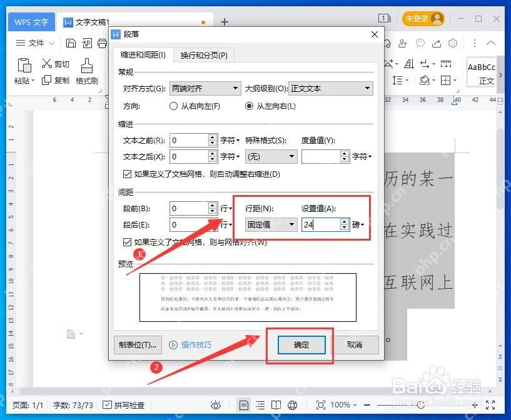
Task: Click the borders grid icon
Action: click(445, 80)
